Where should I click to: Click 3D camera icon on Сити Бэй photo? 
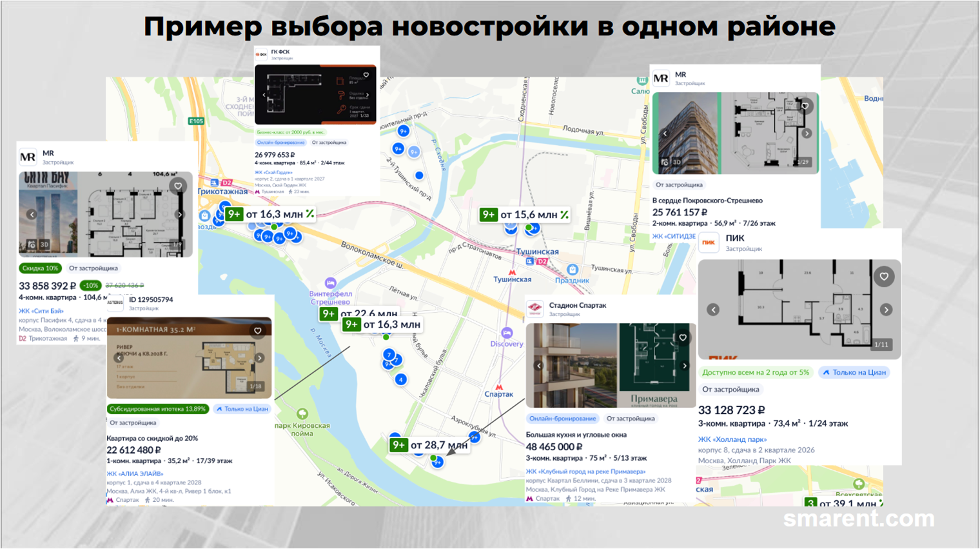point(32,245)
